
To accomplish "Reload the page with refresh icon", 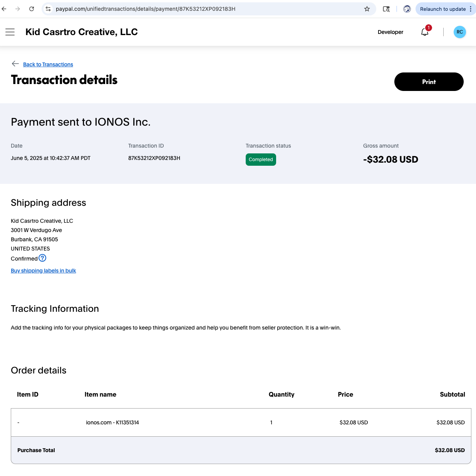I will pyautogui.click(x=32, y=9).
